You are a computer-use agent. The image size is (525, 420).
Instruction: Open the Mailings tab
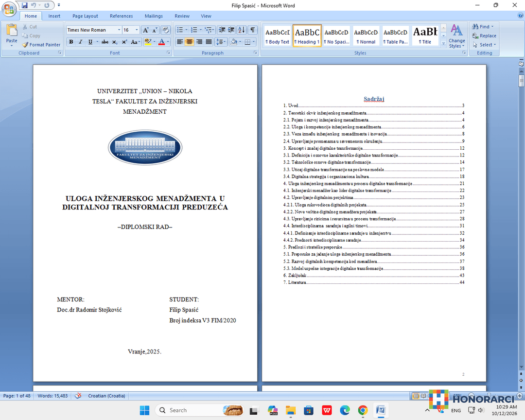[153, 16]
